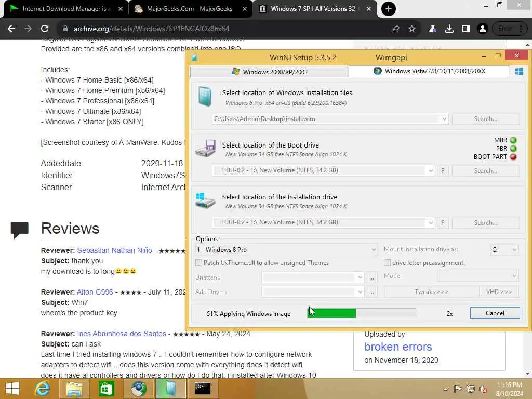Viewport: 532px width, 399px height.
Task: Expand the Boot drive dropdown
Action: (431, 170)
